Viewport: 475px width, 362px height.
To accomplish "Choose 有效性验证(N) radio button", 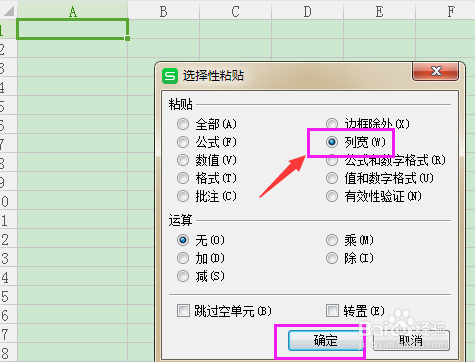I will click(332, 196).
